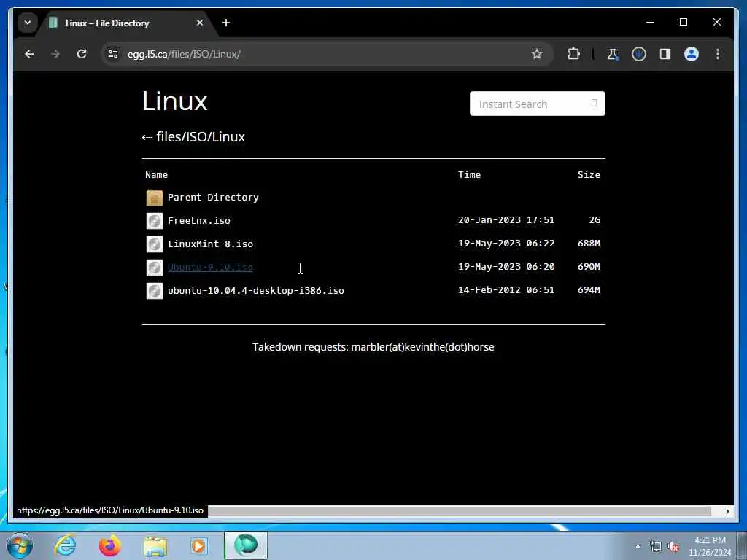
Task: Click the Parent Directory folder icon
Action: [x=155, y=198]
